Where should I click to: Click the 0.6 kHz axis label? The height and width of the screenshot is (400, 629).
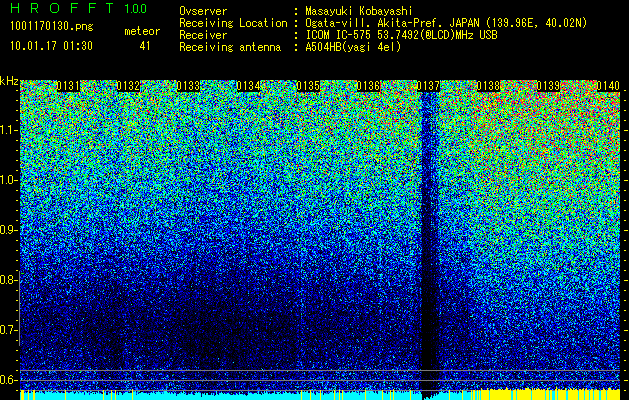8,380
